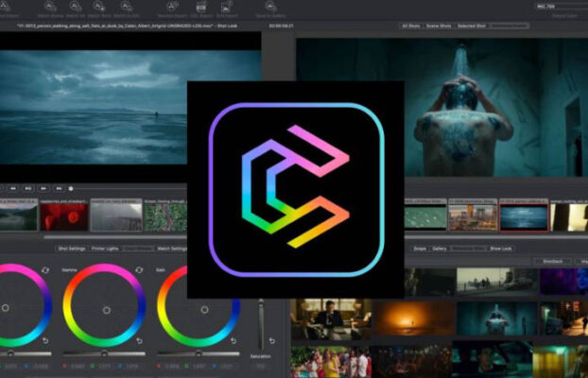Viewport: 588px width, 378px height.
Task: Click the Gamma color wheel center point
Action: pyautogui.click(x=107, y=310)
